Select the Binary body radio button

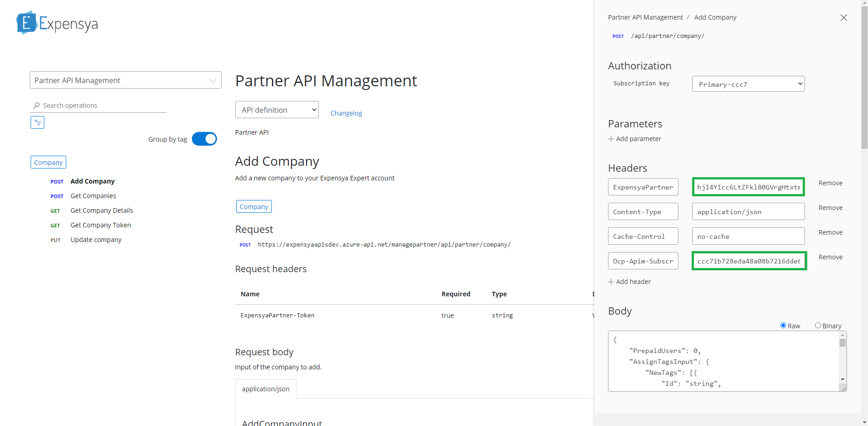(x=818, y=326)
